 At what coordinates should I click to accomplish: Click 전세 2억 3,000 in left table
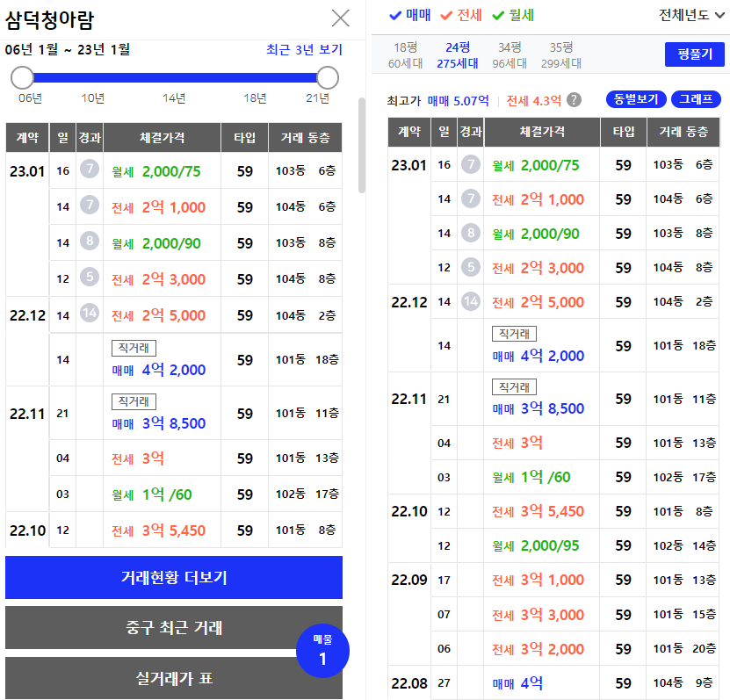pyautogui.click(x=158, y=279)
